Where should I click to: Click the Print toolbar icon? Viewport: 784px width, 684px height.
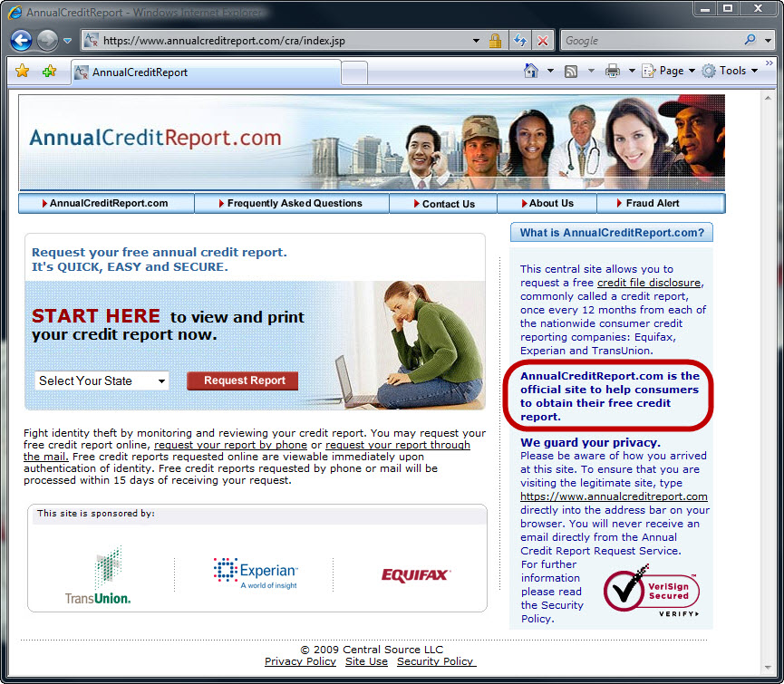coord(613,71)
